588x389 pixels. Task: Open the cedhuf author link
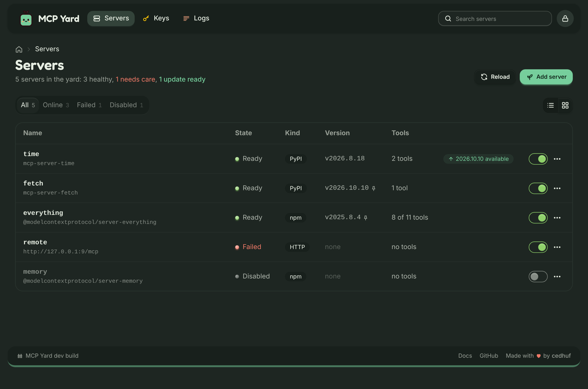pyautogui.click(x=561, y=356)
